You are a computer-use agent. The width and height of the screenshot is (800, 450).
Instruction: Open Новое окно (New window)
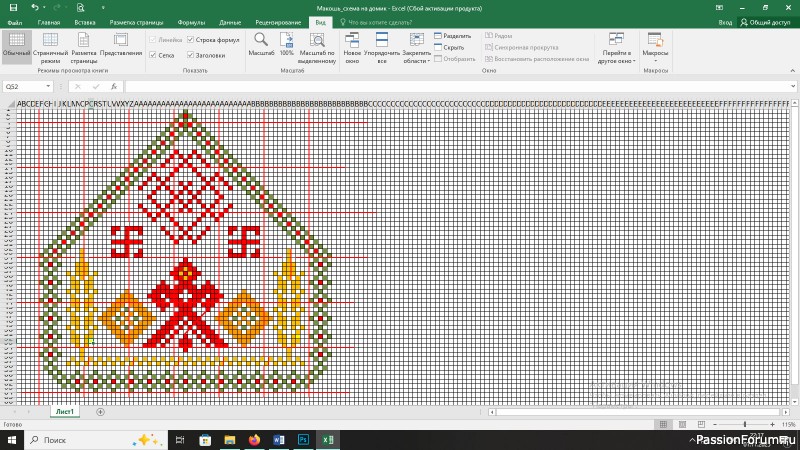pyautogui.click(x=352, y=45)
